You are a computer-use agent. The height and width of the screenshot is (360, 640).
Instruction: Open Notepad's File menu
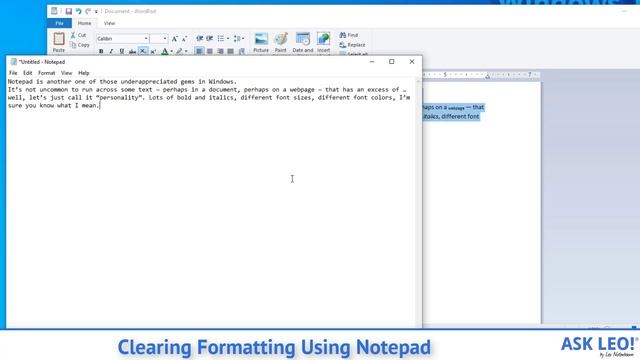13,73
